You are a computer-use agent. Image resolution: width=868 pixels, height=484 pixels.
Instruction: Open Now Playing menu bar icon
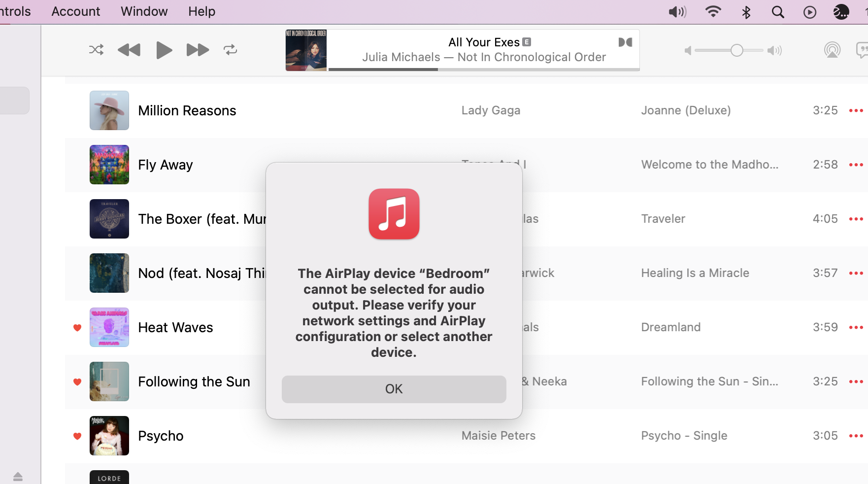point(809,12)
